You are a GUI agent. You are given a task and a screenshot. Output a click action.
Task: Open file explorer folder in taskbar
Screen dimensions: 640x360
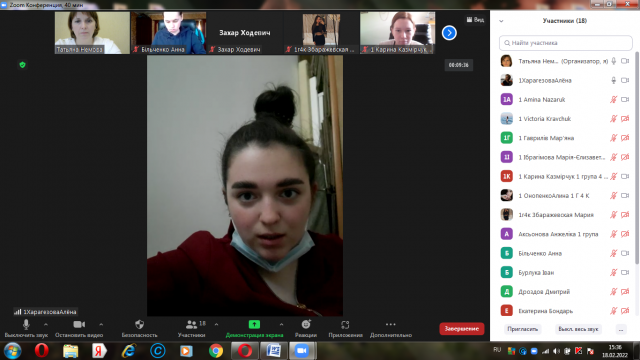click(x=70, y=351)
